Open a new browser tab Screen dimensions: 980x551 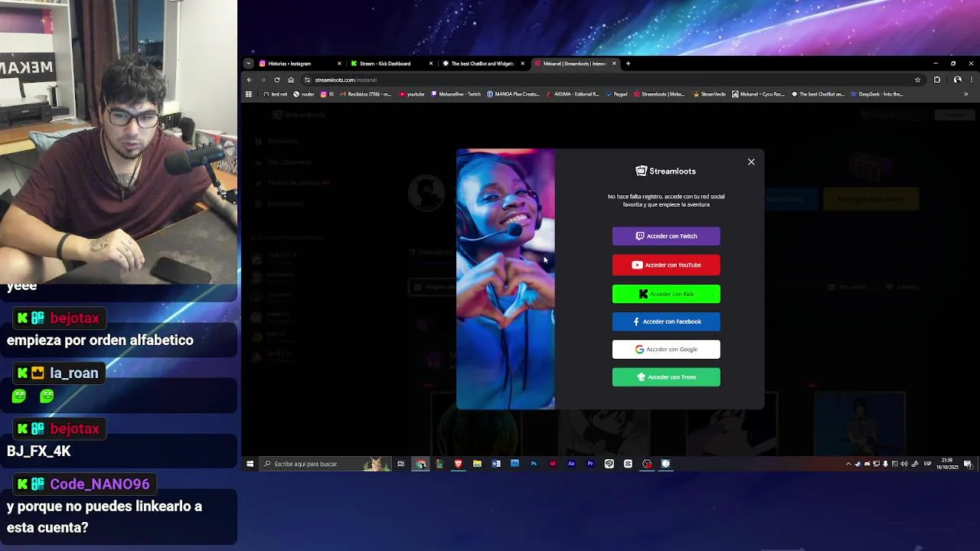point(628,64)
